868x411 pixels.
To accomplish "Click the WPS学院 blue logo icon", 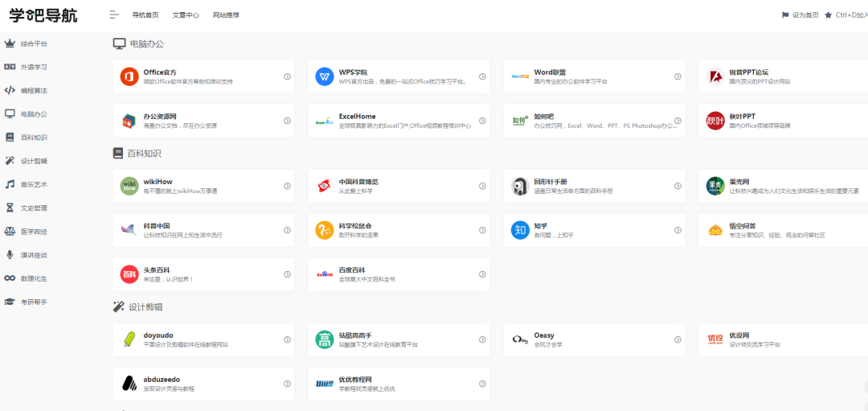I will pos(325,76).
